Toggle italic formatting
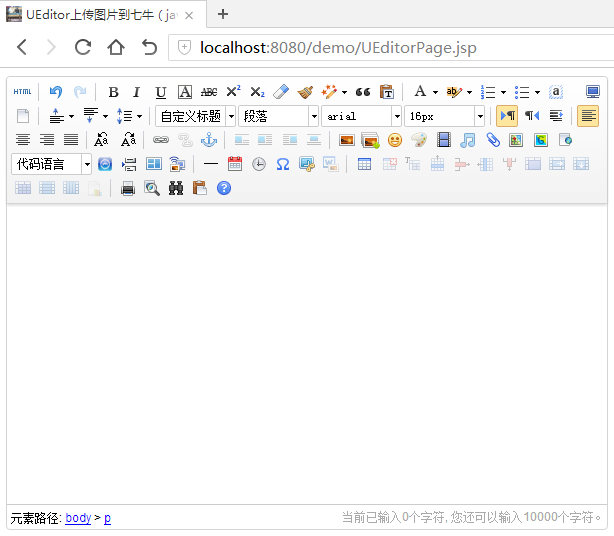 tap(136, 92)
